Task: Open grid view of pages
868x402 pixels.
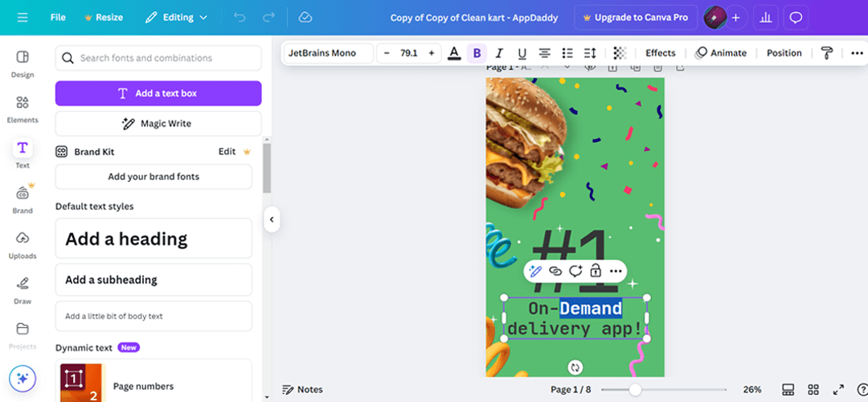Action: click(x=813, y=389)
